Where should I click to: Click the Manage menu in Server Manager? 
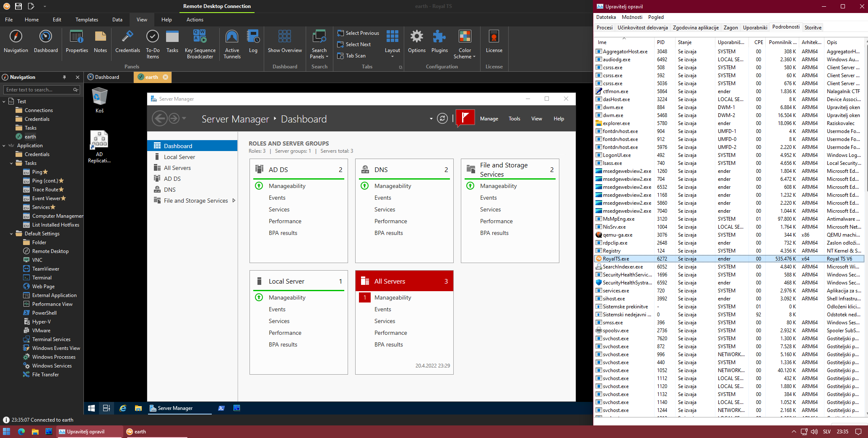pyautogui.click(x=489, y=119)
